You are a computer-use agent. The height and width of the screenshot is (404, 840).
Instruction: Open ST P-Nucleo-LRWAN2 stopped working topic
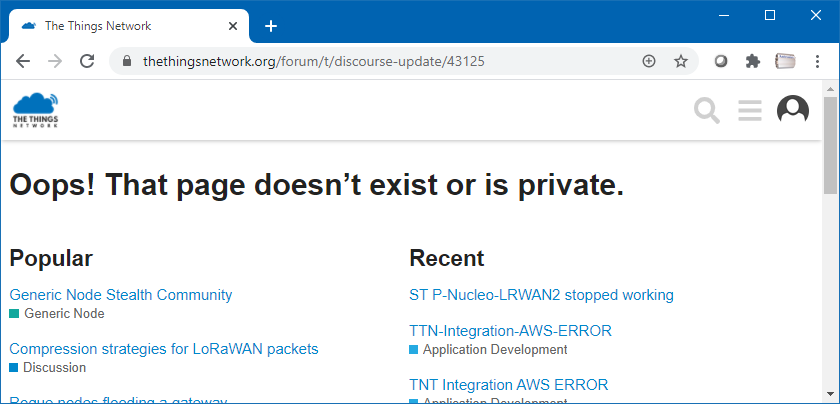pyautogui.click(x=541, y=295)
